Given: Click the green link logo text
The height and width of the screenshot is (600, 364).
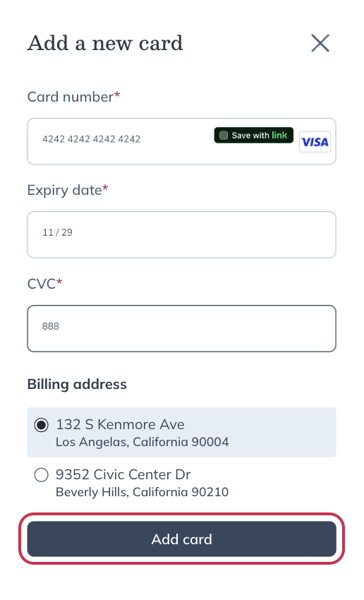Looking at the screenshot, I should click(279, 135).
